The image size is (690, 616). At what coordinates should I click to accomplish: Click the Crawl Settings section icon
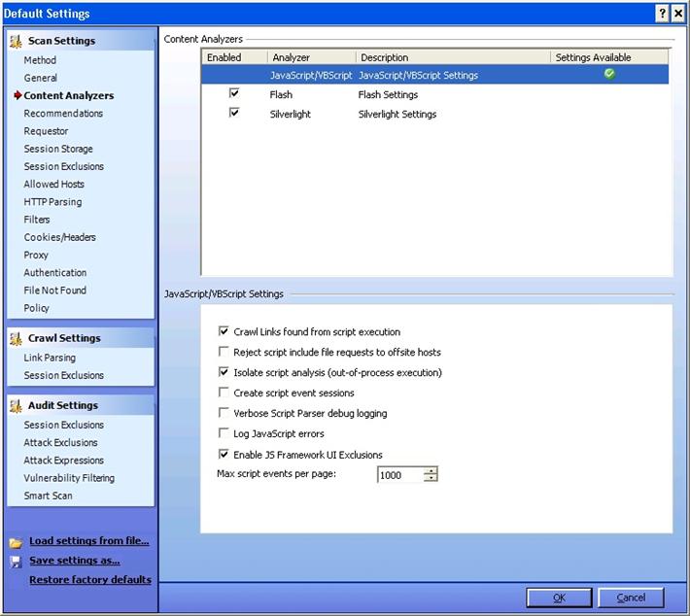click(x=16, y=338)
